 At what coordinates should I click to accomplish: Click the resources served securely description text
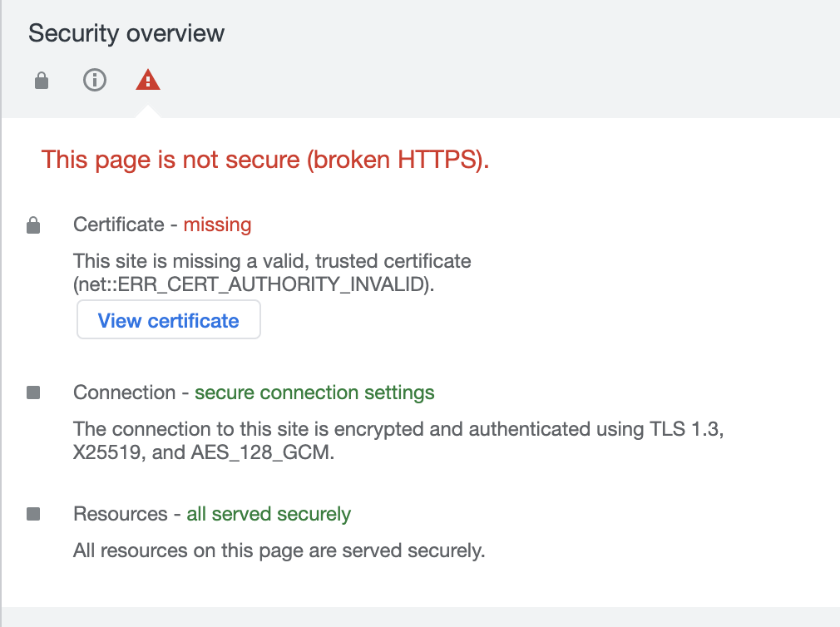pyautogui.click(x=279, y=550)
